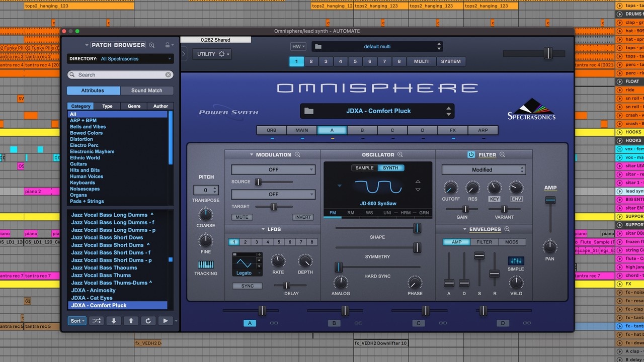Zoom into the Envelopes section
Image resolution: width=644 pixels, height=362 pixels.
507,229
